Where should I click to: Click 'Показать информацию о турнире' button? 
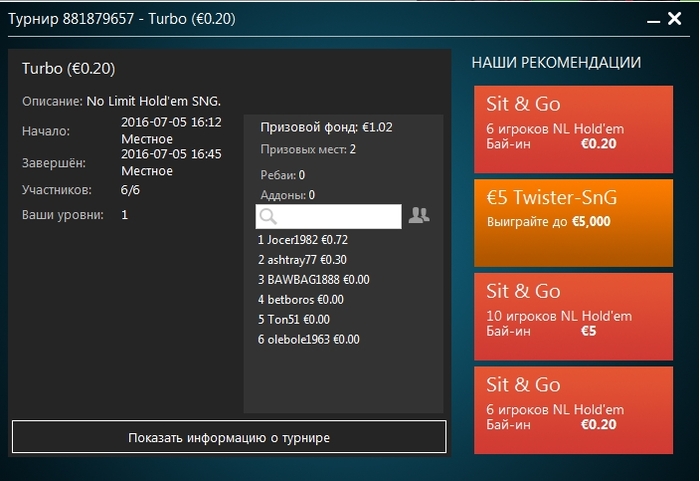(x=229, y=437)
